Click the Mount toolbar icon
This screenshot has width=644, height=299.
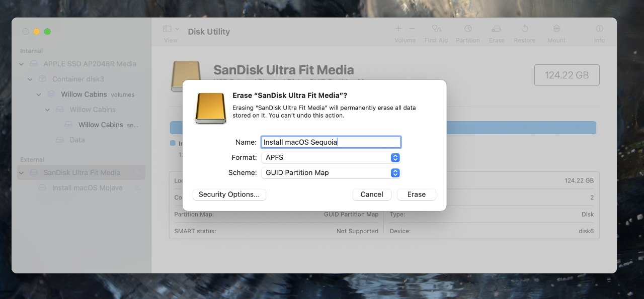tap(556, 29)
